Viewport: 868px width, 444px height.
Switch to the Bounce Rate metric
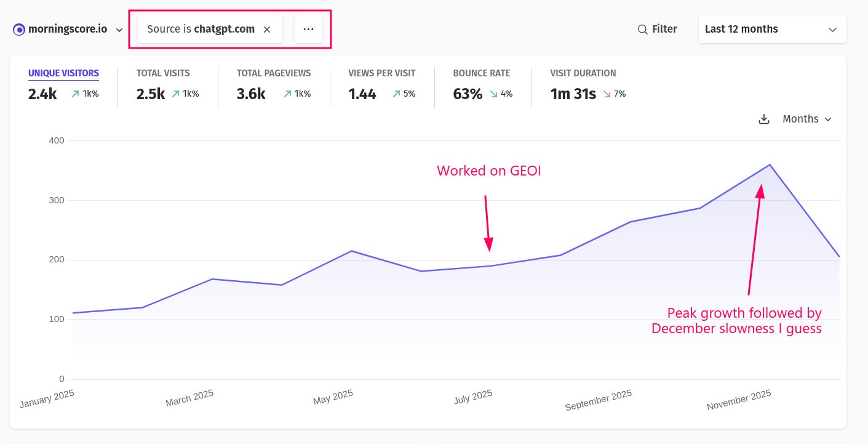(x=481, y=73)
